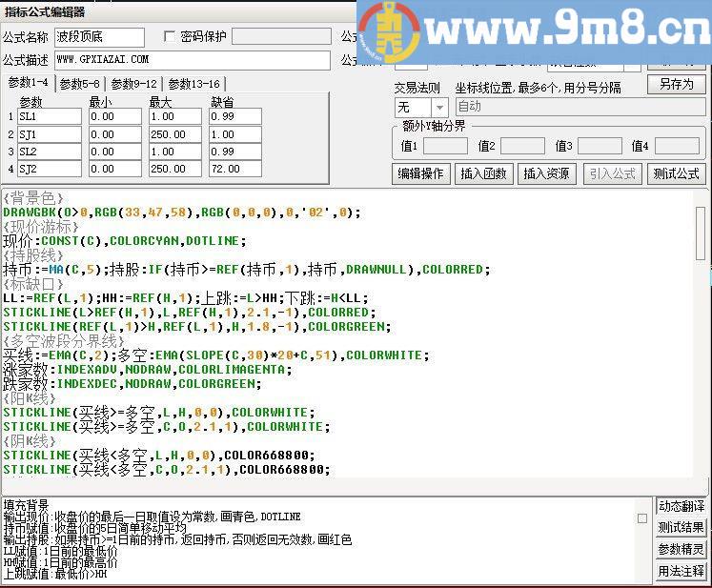
Task: Click the {背景色} comment line
Action: point(33,198)
